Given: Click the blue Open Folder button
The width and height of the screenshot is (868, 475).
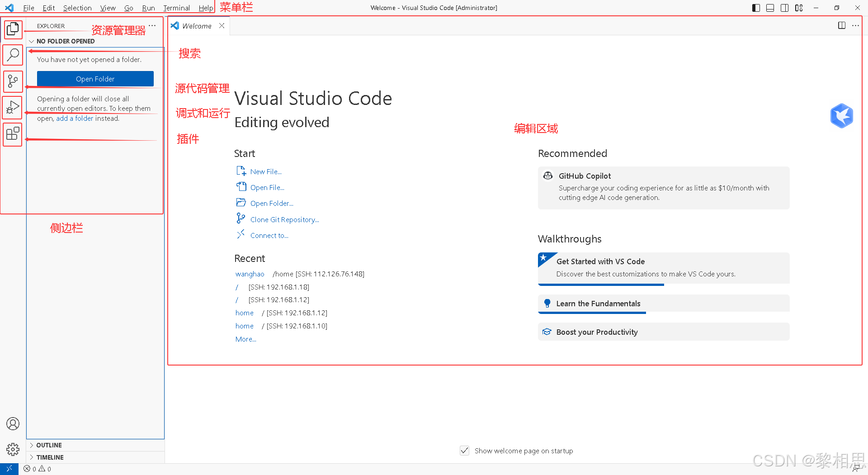Looking at the screenshot, I should coord(95,79).
